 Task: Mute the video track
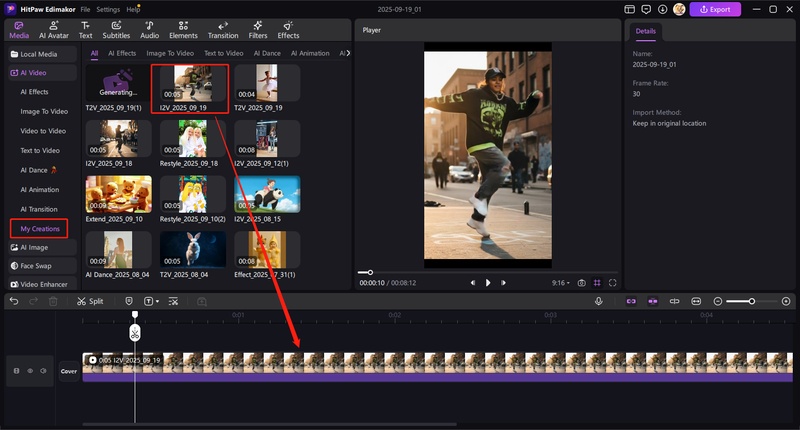pyautogui.click(x=43, y=371)
